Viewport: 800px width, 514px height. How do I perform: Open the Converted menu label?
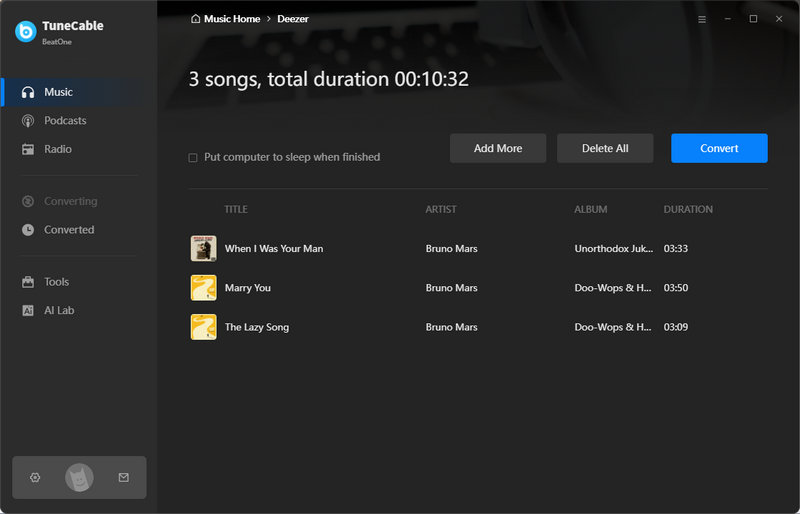(x=69, y=230)
